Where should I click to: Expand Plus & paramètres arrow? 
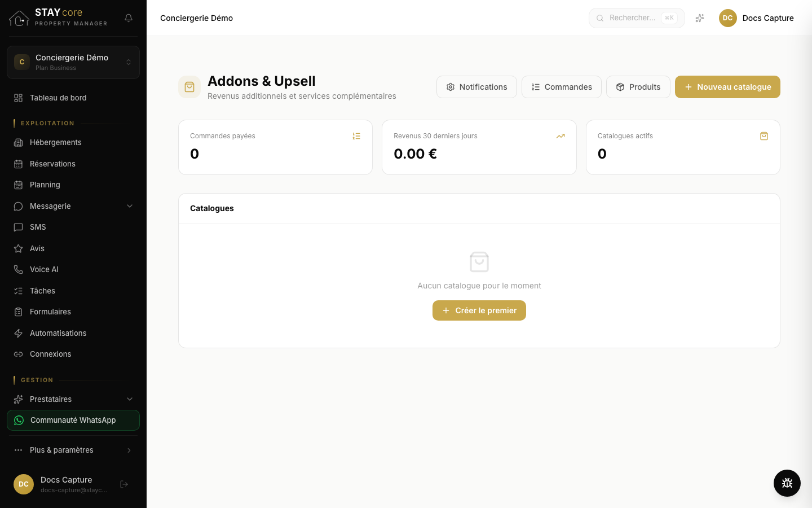(129, 450)
